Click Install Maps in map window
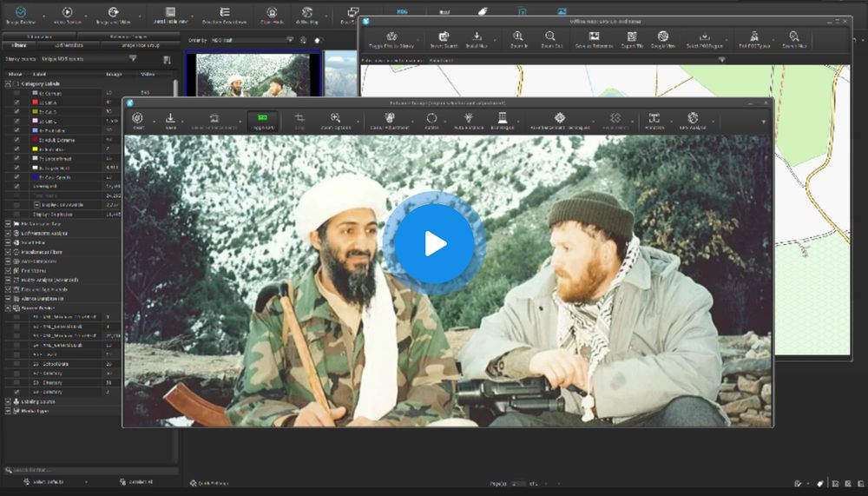868x496 pixels. tap(477, 40)
